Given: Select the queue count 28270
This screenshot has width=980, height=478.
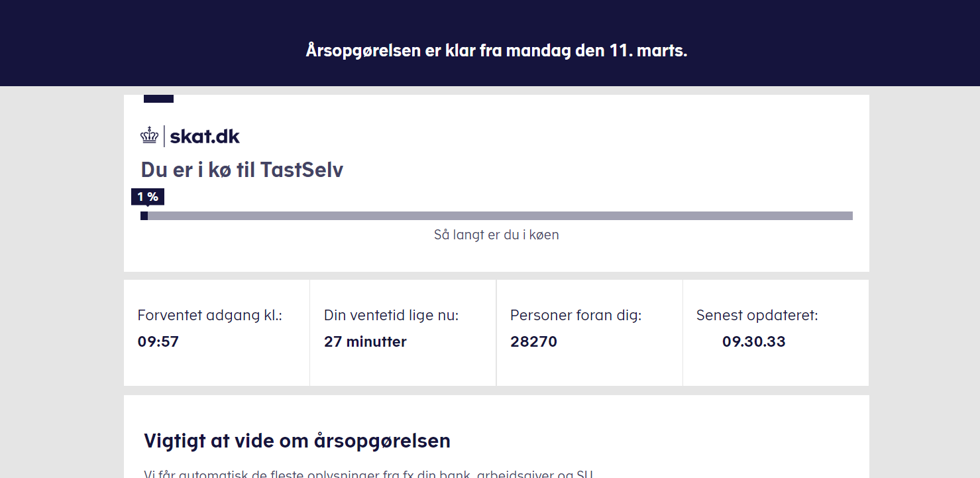Looking at the screenshot, I should pos(533,342).
